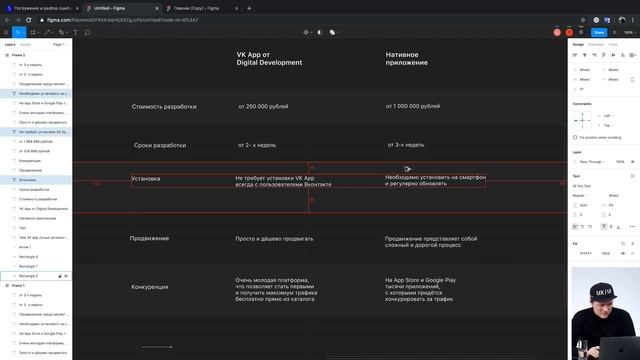Image resolution: width=640 pixels, height=360 pixels.
Task: Reload the browser page
Action: point(29,20)
